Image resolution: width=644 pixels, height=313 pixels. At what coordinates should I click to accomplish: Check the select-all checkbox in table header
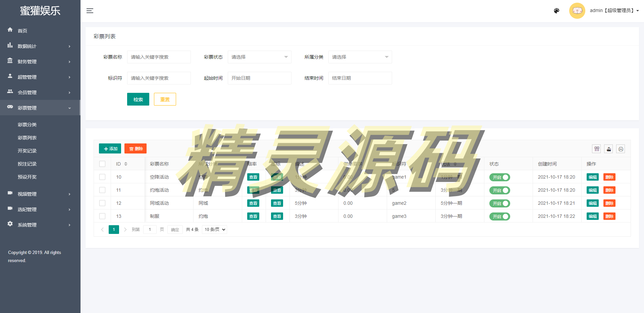click(x=102, y=164)
